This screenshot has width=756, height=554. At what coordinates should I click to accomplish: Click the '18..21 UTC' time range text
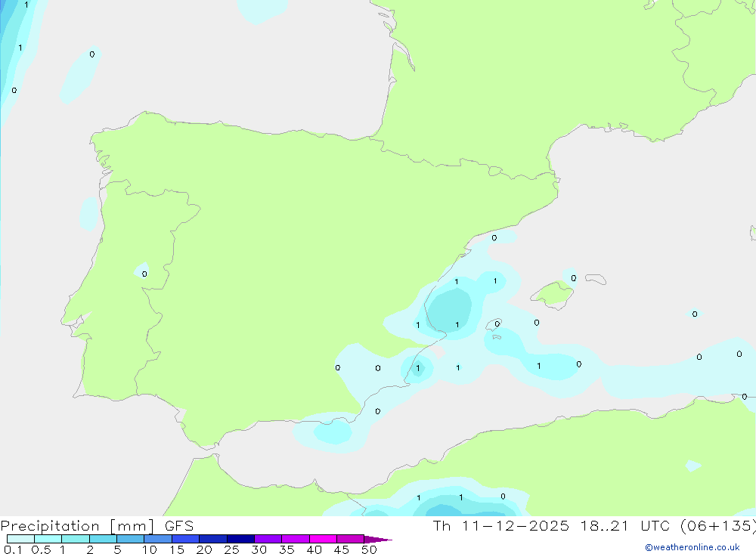tap(625, 525)
